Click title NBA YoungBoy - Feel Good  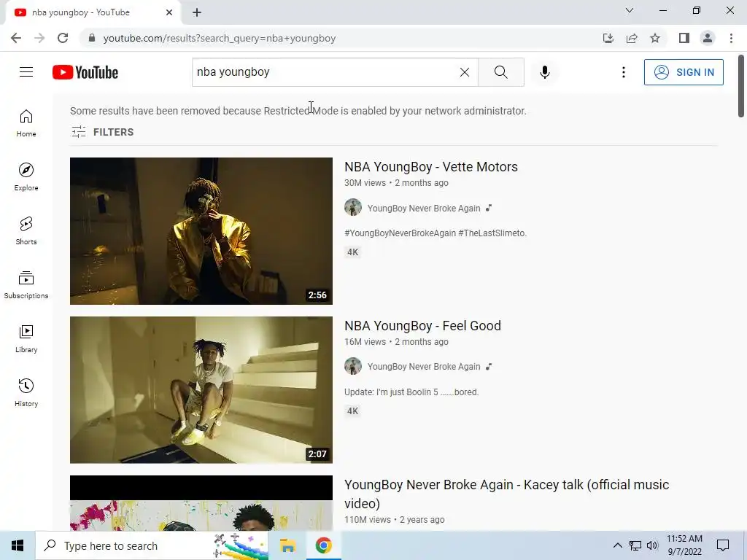422,326
